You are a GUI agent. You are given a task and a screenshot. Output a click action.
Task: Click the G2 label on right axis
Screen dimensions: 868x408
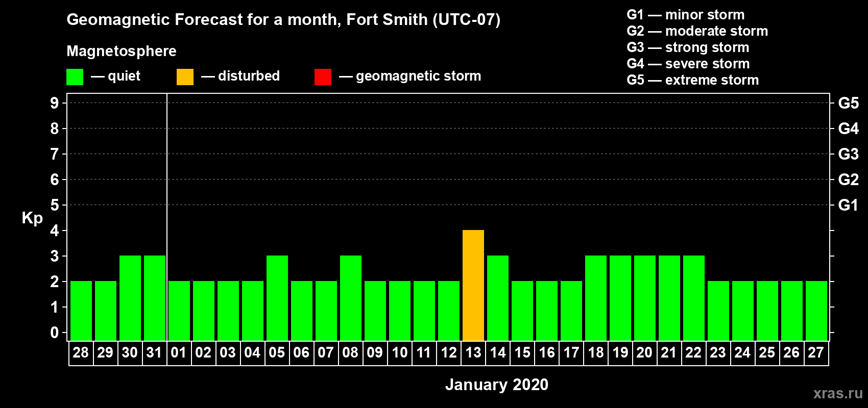[849, 180]
